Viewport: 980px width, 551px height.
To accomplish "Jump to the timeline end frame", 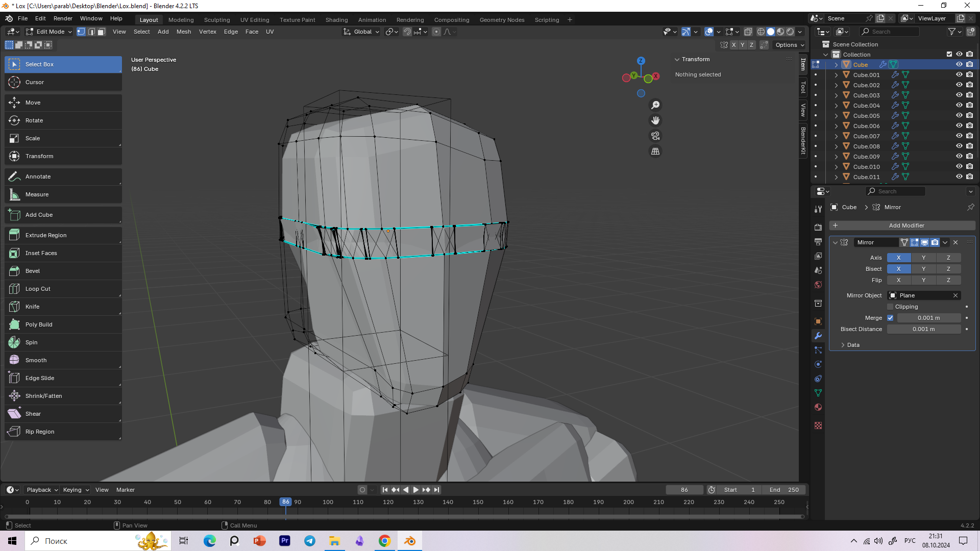I will coord(436,490).
